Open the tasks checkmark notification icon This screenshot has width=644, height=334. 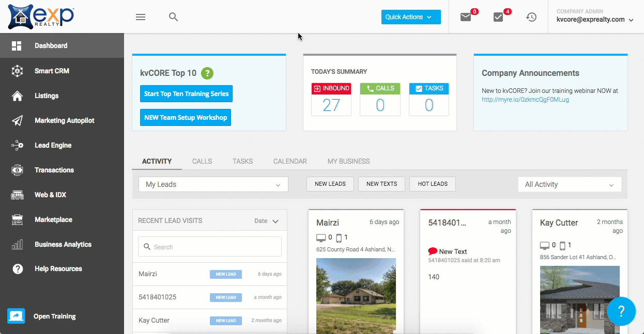tap(498, 17)
